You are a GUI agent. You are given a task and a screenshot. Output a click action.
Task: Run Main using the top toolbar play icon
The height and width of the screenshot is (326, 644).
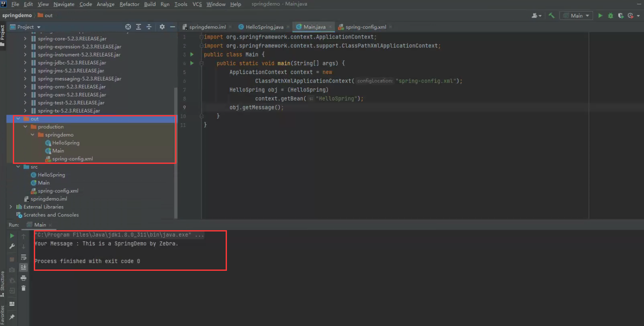click(x=600, y=15)
